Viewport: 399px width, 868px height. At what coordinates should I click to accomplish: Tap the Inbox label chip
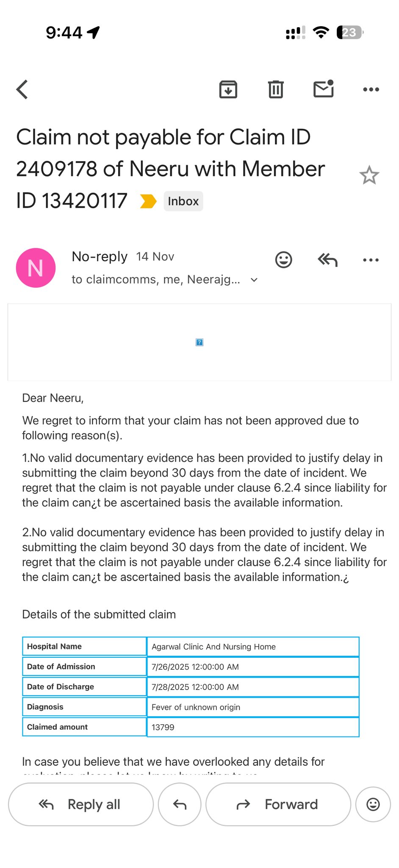tap(183, 201)
